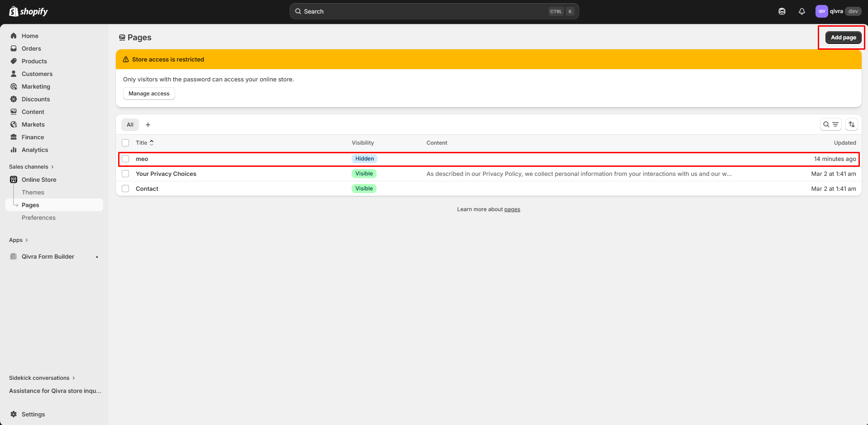Viewport: 868px width, 425px height.
Task: Click the Settings gear icon
Action: click(14, 414)
